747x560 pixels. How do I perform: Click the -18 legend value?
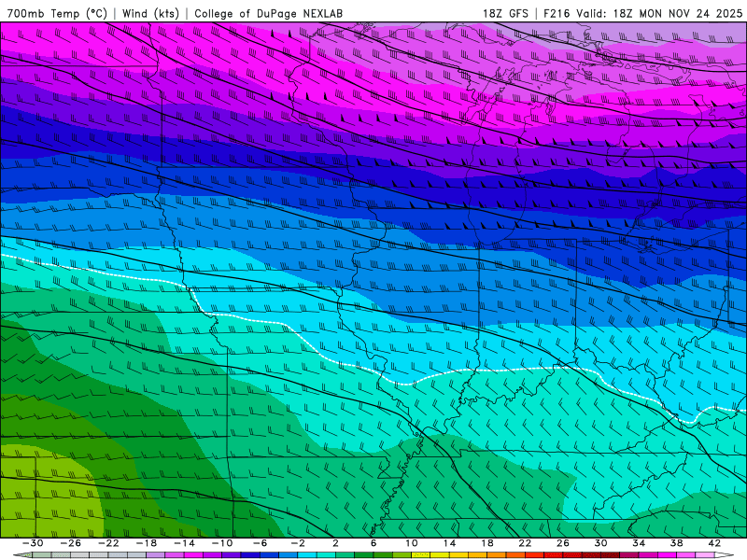(x=147, y=543)
